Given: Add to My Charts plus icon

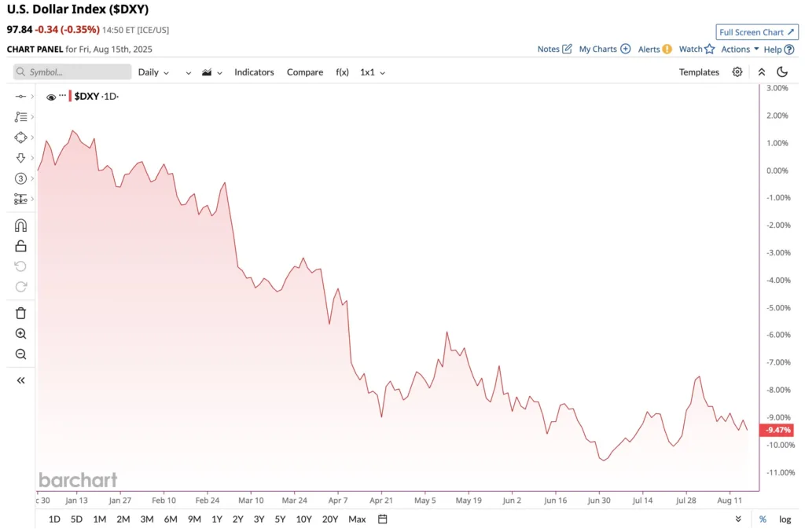Looking at the screenshot, I should pyautogui.click(x=625, y=49).
